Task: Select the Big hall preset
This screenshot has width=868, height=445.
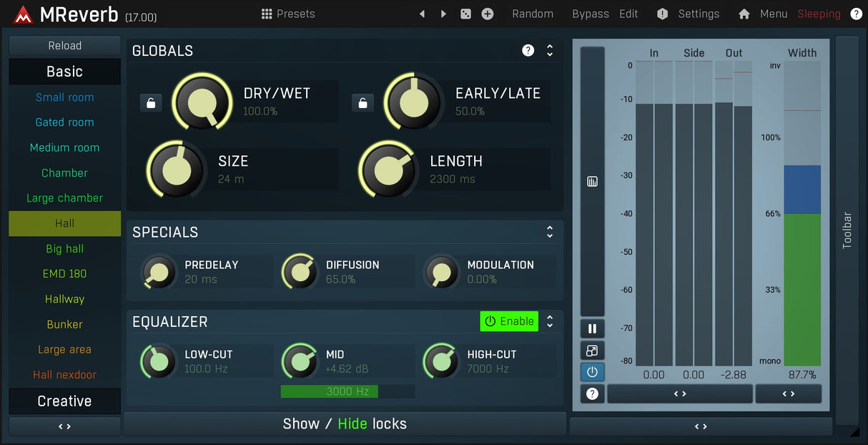Action: 64,248
